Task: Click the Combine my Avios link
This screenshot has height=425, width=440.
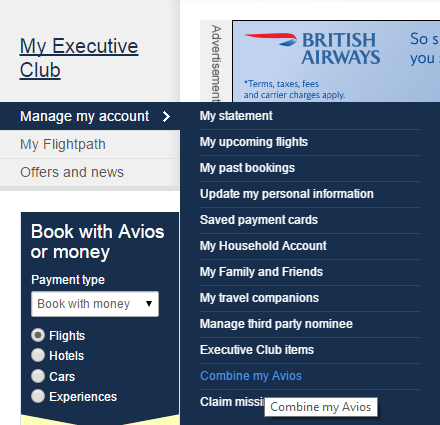Action: [x=251, y=376]
